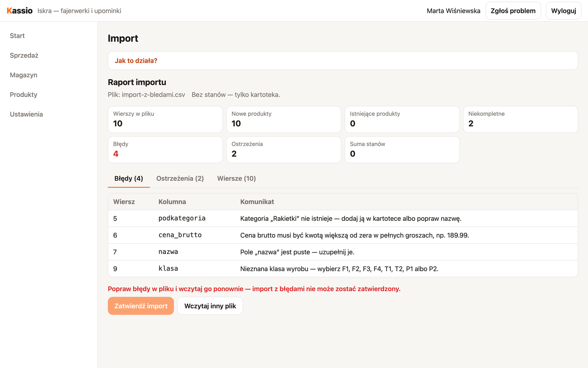Viewport: 588px width, 368px height.
Task: Click the 'Ostrzeżenia' stat card
Action: click(284, 149)
